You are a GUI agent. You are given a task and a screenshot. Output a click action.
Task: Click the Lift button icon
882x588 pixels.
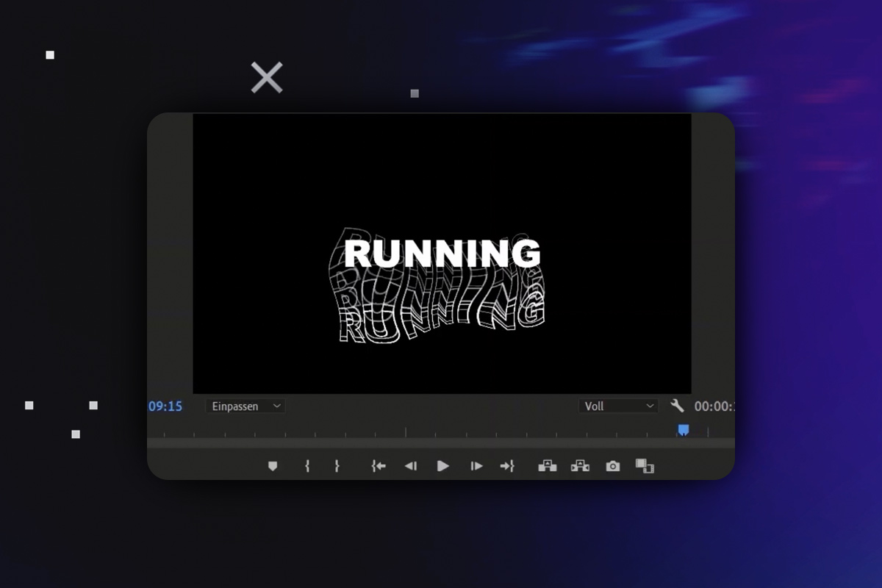(x=548, y=466)
